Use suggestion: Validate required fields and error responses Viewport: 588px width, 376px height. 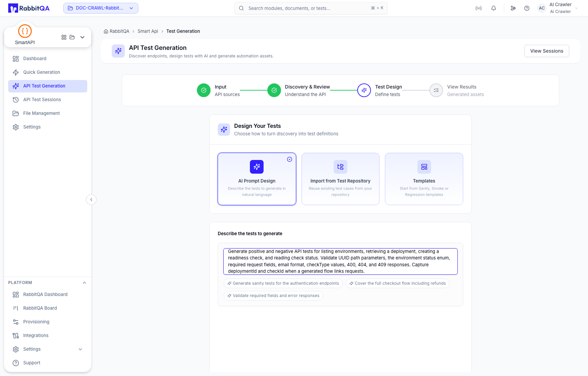click(x=273, y=296)
